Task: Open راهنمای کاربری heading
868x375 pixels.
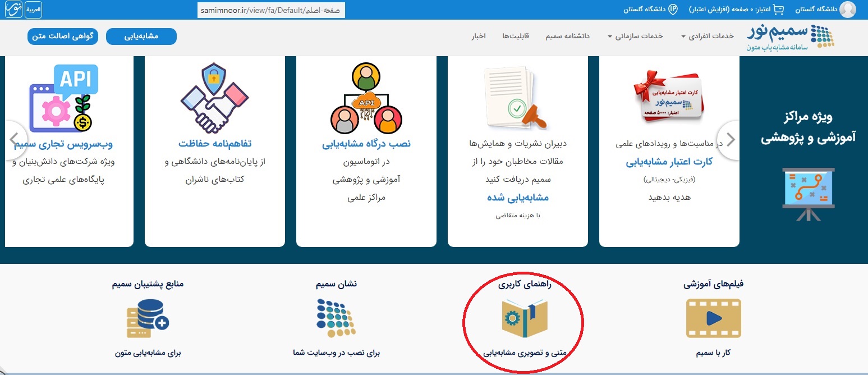Action: (x=525, y=284)
